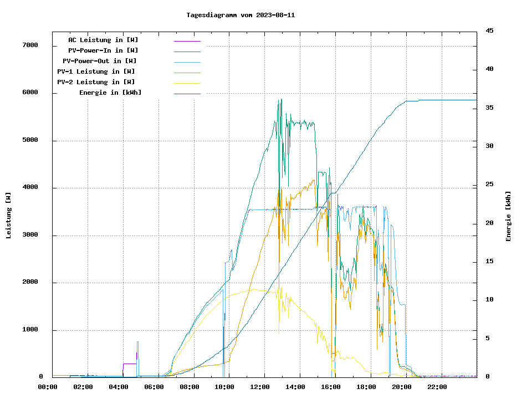Click the Energie in [kWh] legend label
532x399 pixels.
(110, 93)
